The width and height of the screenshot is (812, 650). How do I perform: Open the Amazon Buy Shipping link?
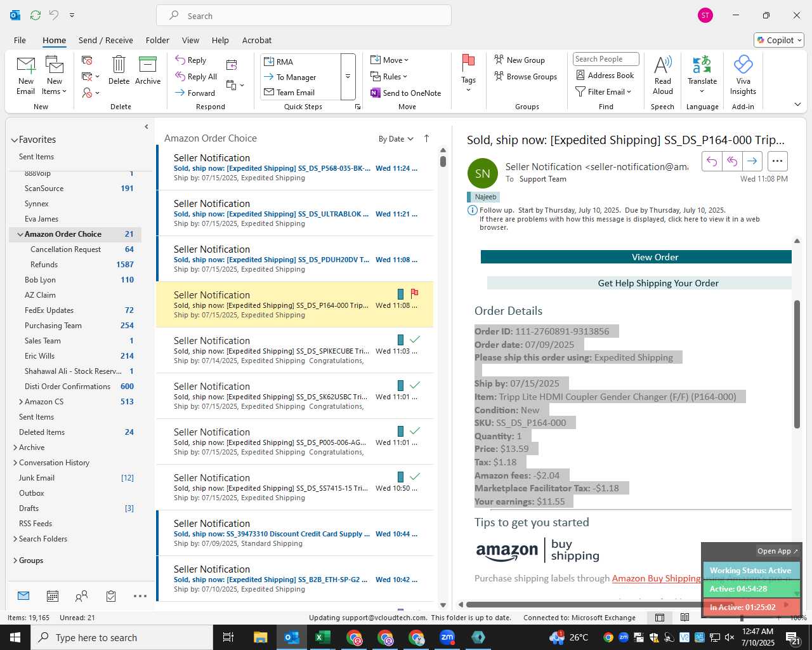[x=656, y=578]
